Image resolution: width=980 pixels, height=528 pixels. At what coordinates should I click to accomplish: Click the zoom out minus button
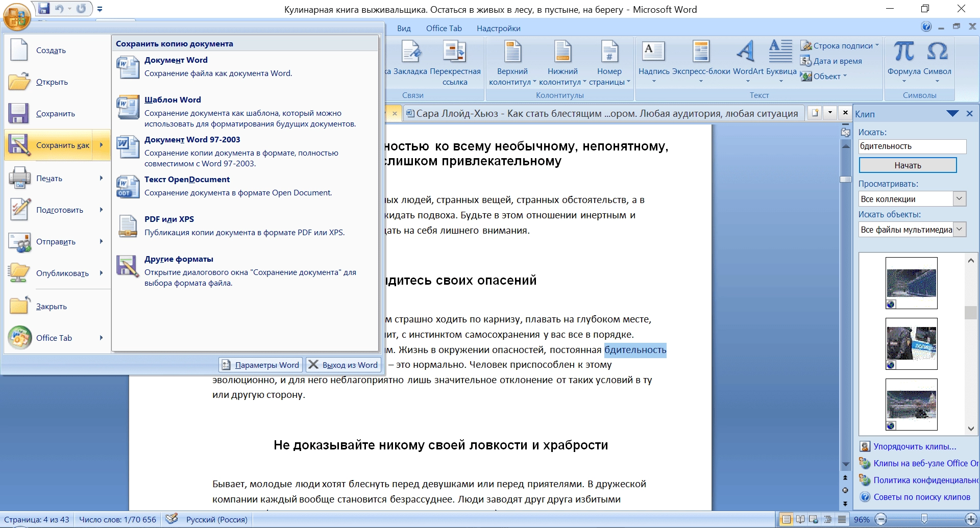tap(880, 519)
